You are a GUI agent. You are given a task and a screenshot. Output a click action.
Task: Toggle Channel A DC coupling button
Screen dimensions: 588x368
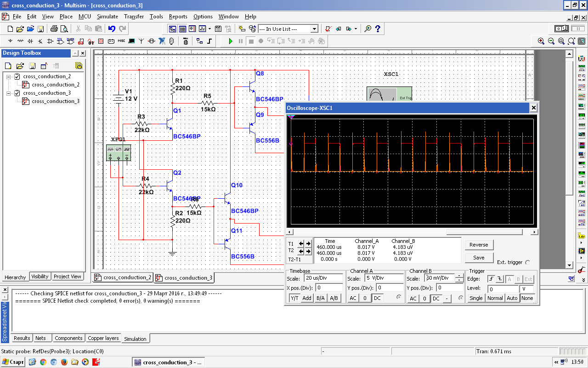pos(377,298)
